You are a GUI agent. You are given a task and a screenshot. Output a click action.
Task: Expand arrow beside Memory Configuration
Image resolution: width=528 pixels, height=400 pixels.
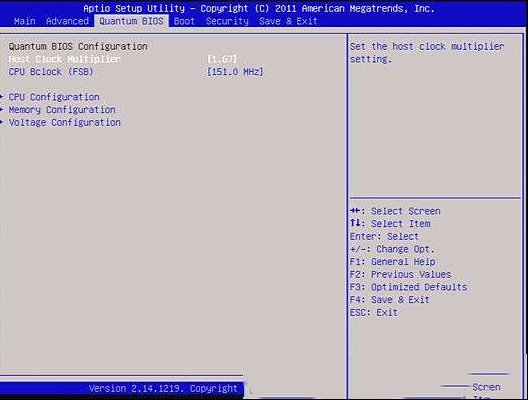2,110
